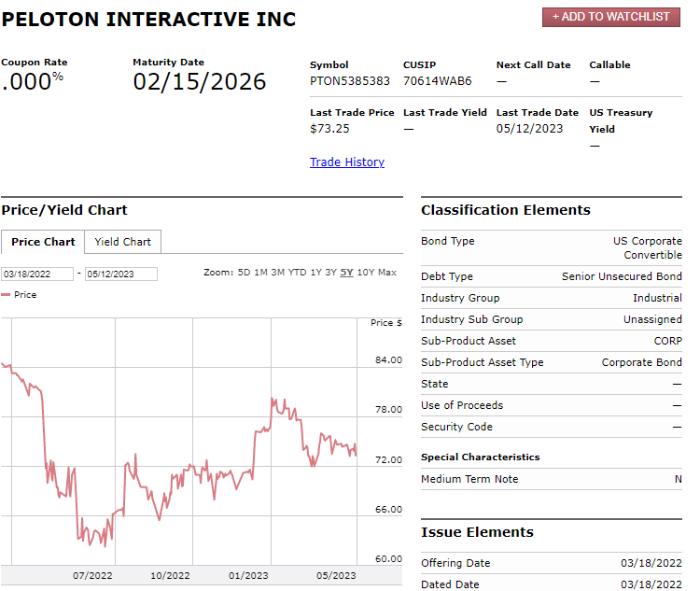700x591 pixels.
Task: Set chart zoom to 10Y
Action: (366, 273)
